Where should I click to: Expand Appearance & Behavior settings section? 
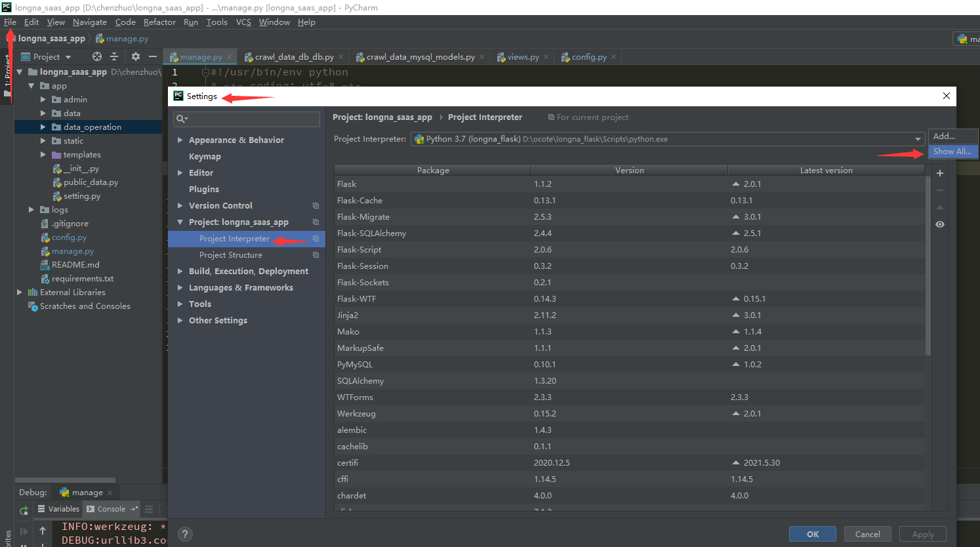[x=180, y=140]
